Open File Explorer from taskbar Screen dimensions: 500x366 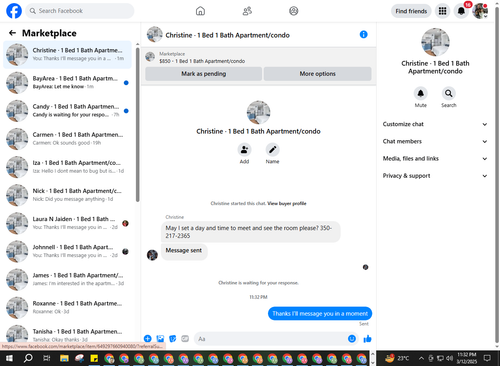click(x=64, y=358)
